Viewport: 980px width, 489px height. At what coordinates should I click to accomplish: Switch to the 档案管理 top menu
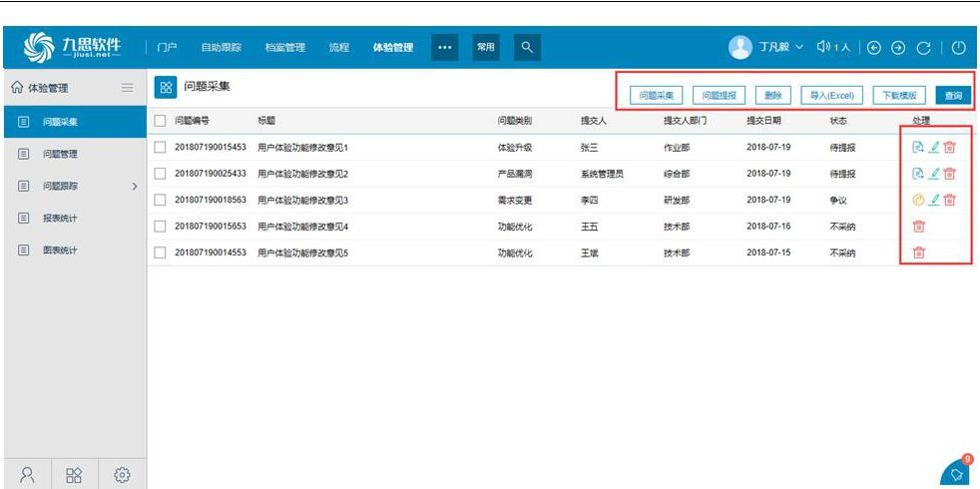click(284, 47)
